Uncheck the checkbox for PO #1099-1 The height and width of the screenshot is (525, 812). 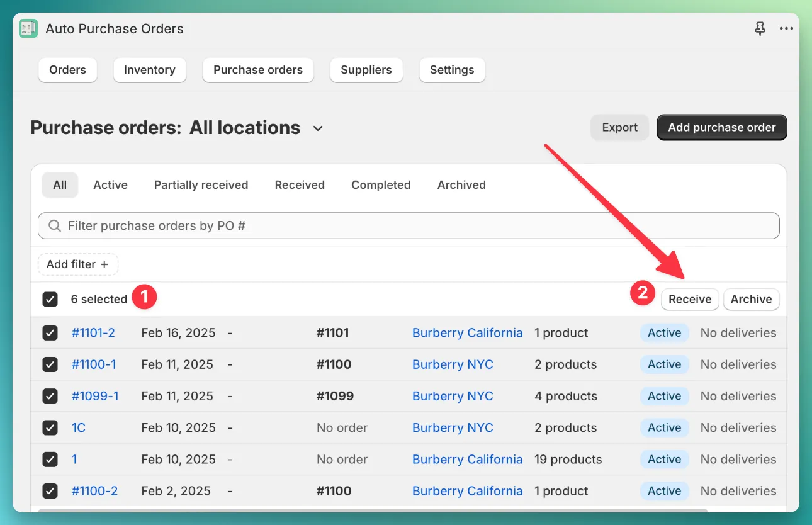coord(50,396)
